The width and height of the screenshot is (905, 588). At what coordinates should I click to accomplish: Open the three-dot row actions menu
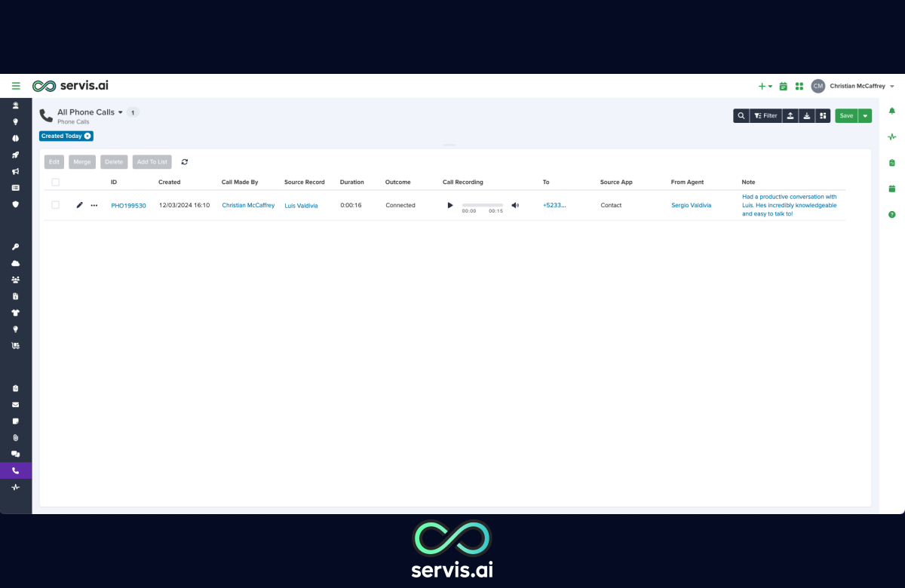pos(94,205)
